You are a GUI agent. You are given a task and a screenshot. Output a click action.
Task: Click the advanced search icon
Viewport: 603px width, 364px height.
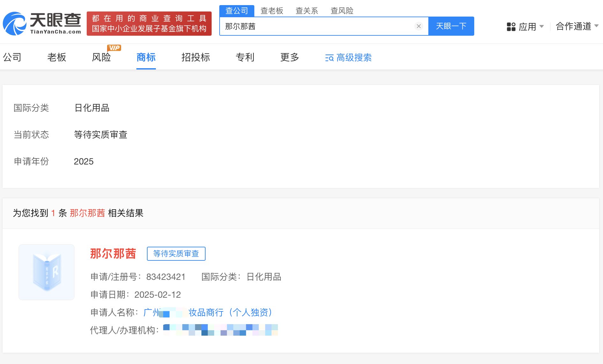point(329,58)
